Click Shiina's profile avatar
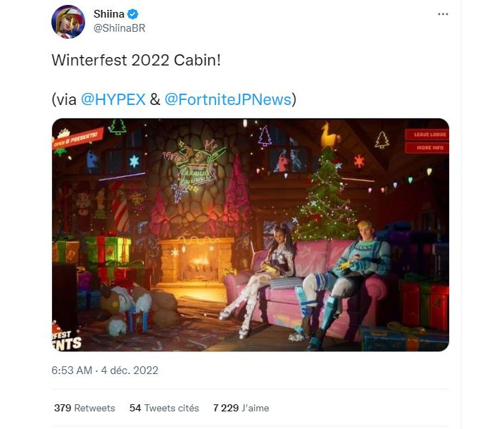 click(x=68, y=22)
